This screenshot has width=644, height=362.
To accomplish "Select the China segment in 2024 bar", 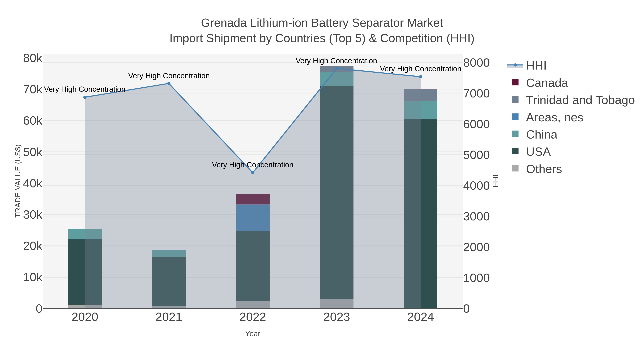I will pyautogui.click(x=421, y=110).
